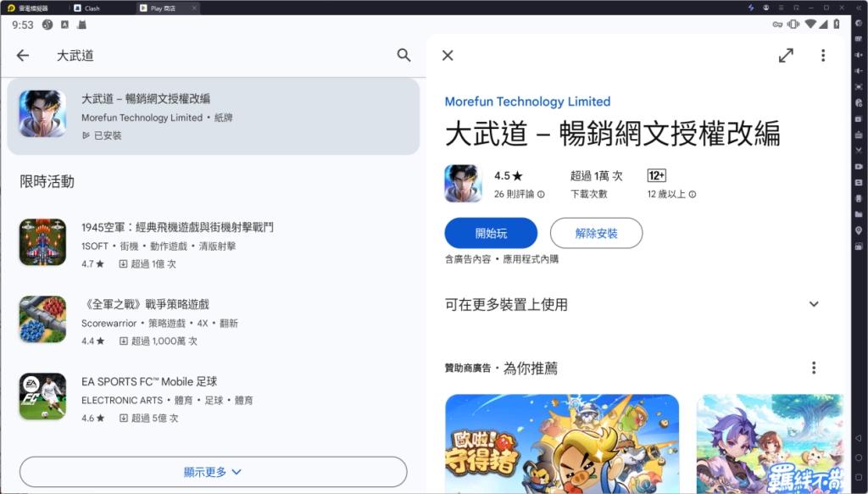Open the virtual location sidebar icon
The width and height of the screenshot is (868, 494).
(859, 230)
